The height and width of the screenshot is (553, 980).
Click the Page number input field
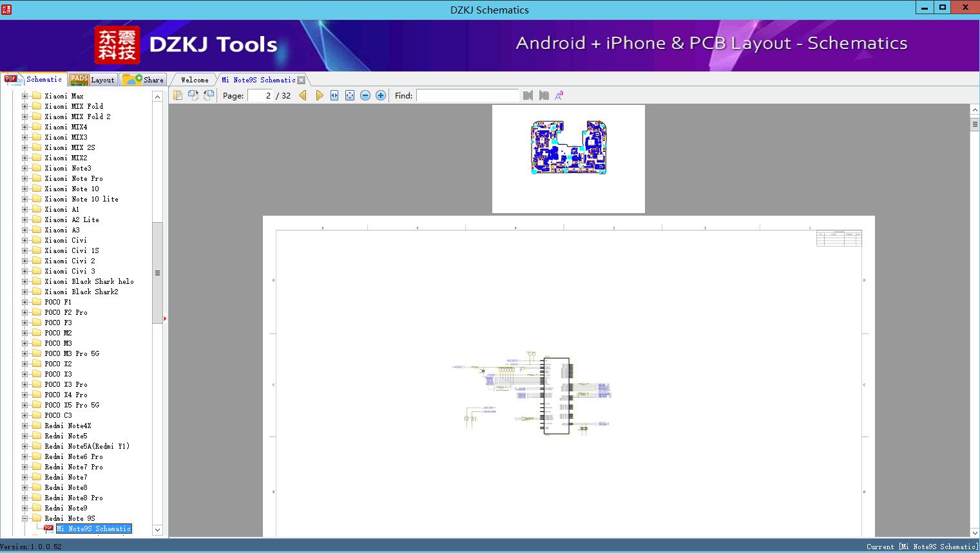point(260,95)
